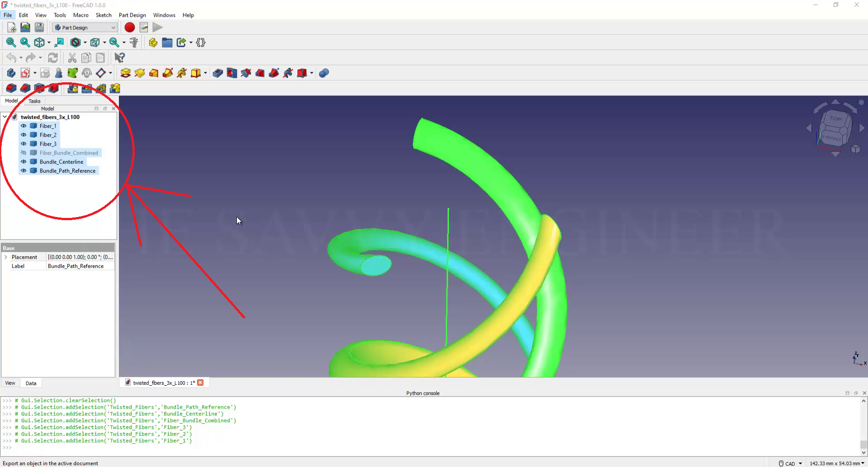Click the Execute macro play icon
Screen dimensions: 868x467
[157, 28]
